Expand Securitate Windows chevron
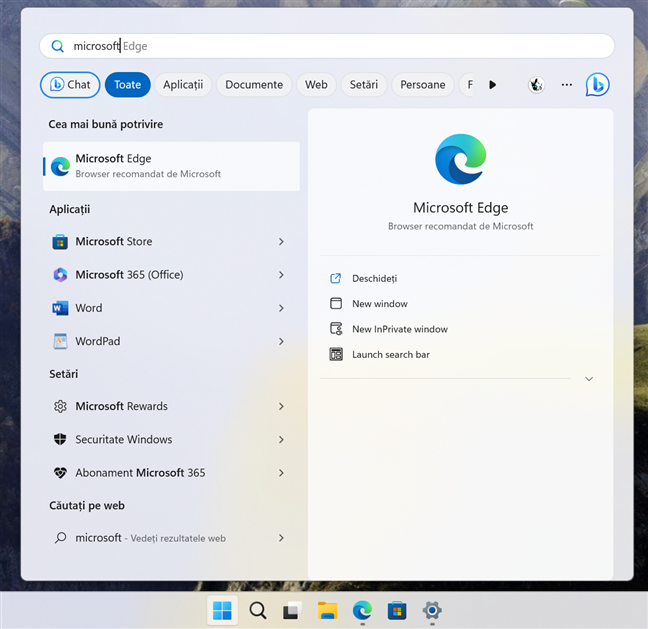648x629 pixels. (281, 439)
